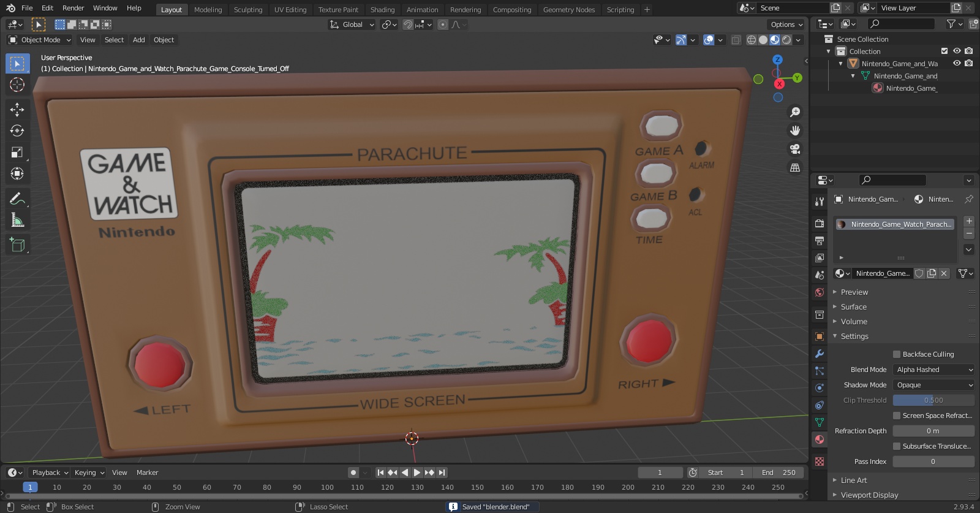Image resolution: width=980 pixels, height=513 pixels.
Task: Expand the Volume panel
Action: (x=854, y=322)
